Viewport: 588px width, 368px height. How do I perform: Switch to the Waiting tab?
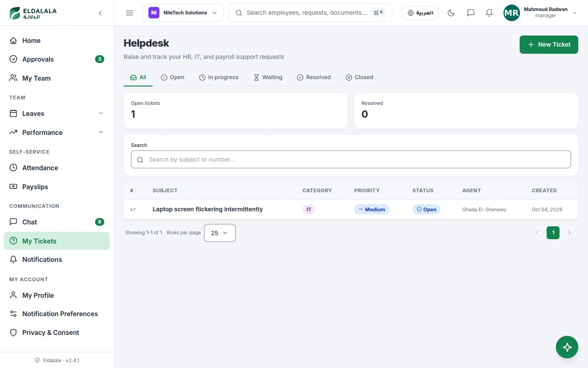(x=268, y=77)
